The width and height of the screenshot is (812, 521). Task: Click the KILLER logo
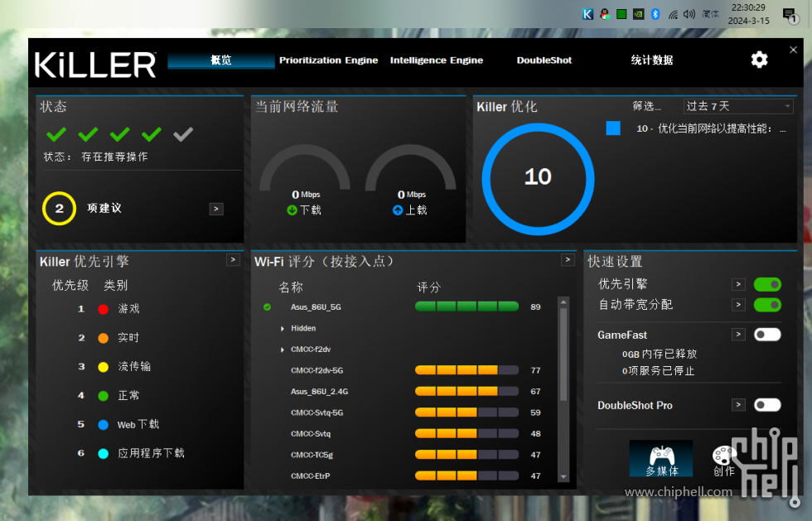coord(95,65)
